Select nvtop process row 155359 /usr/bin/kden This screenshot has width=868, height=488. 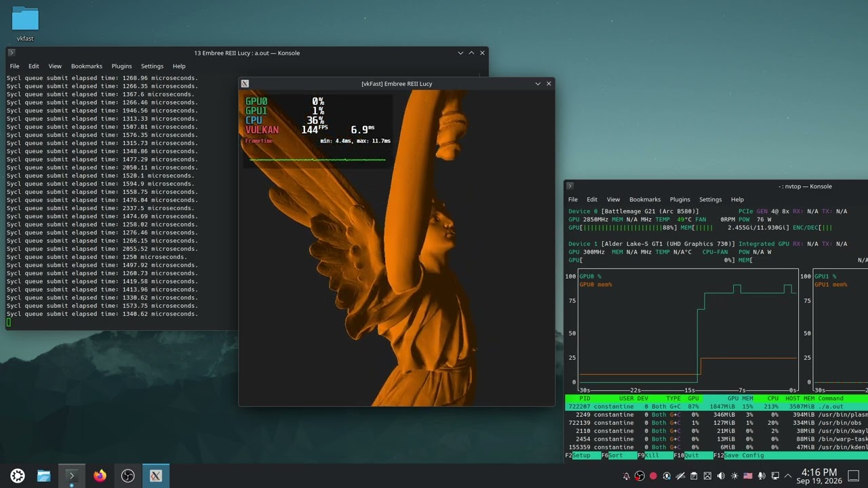(x=716, y=447)
